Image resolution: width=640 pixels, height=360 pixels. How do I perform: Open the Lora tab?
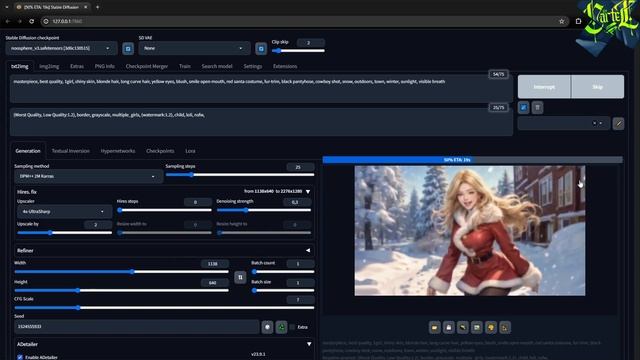(190, 151)
